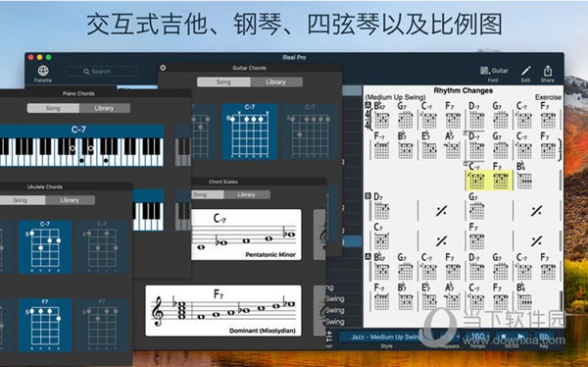Select Library tab in Chord Scales panel
The image size is (588, 367).
[246, 194]
